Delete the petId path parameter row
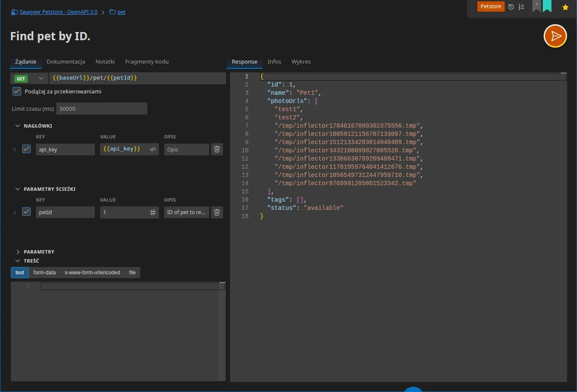Image resolution: width=577 pixels, height=392 pixels. pos(217,212)
